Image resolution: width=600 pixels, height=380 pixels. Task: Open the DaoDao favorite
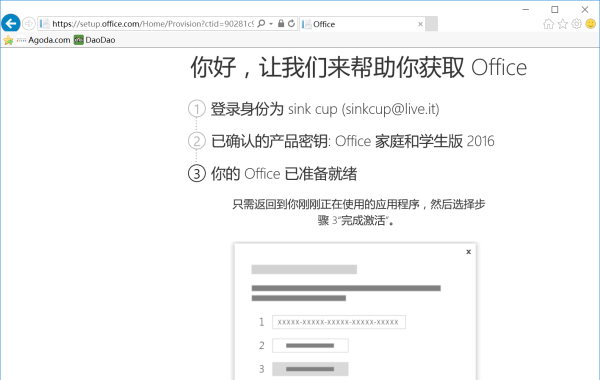pos(95,40)
